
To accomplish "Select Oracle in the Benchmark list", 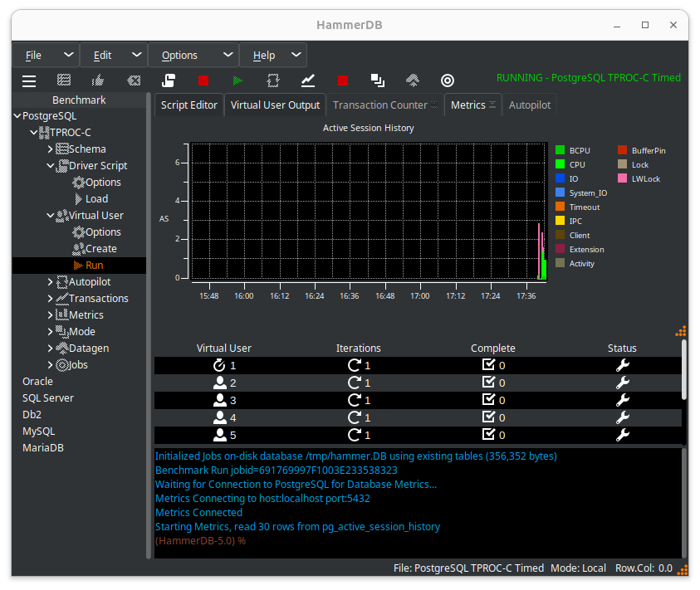I will point(37,382).
